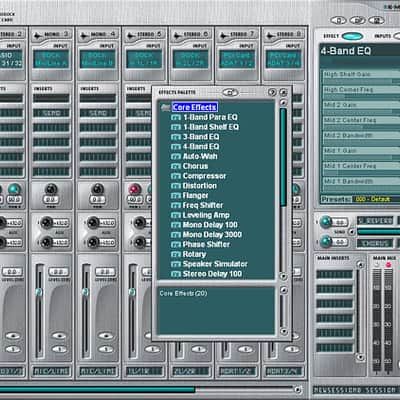Adjust the Stereo 5 channel volume fader
The image size is (400, 400).
(x=133, y=292)
